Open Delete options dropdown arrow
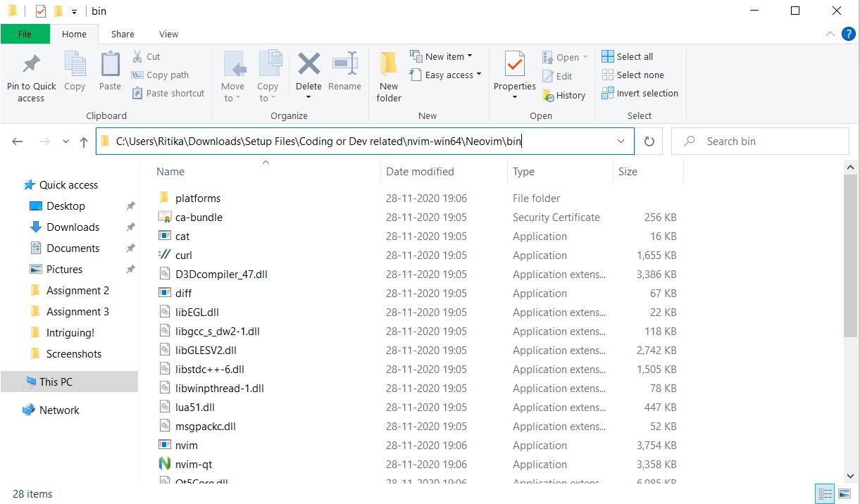The image size is (860, 504). (309, 98)
